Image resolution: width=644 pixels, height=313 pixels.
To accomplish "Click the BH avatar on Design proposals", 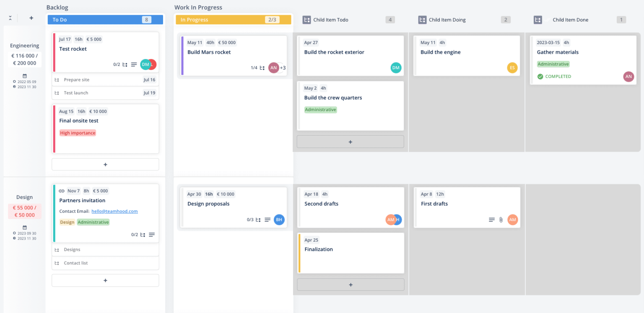I will pos(279,219).
